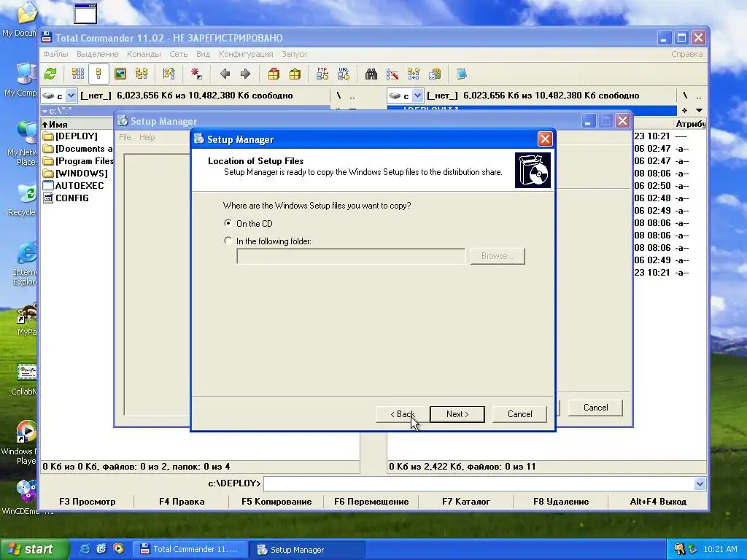Viewport: 747px width, 560px height.
Task: Go Back with the left arrow icon
Action: pos(225,74)
